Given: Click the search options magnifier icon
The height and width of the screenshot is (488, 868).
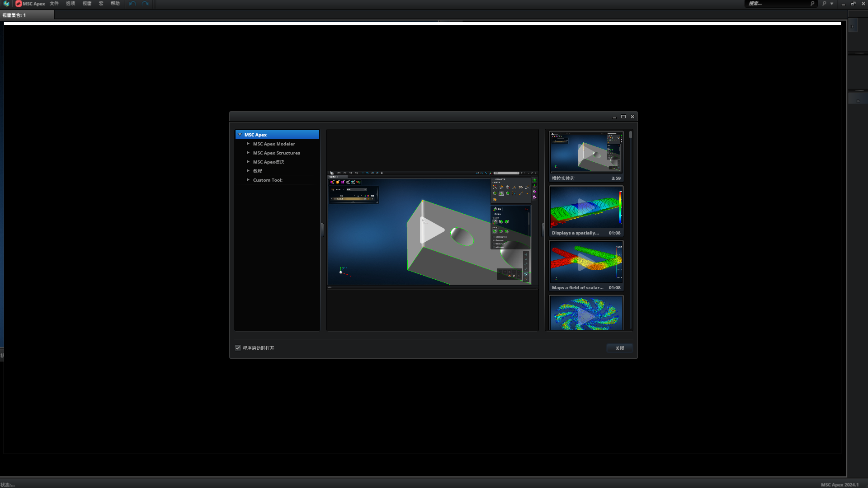Looking at the screenshot, I should 824,4.
